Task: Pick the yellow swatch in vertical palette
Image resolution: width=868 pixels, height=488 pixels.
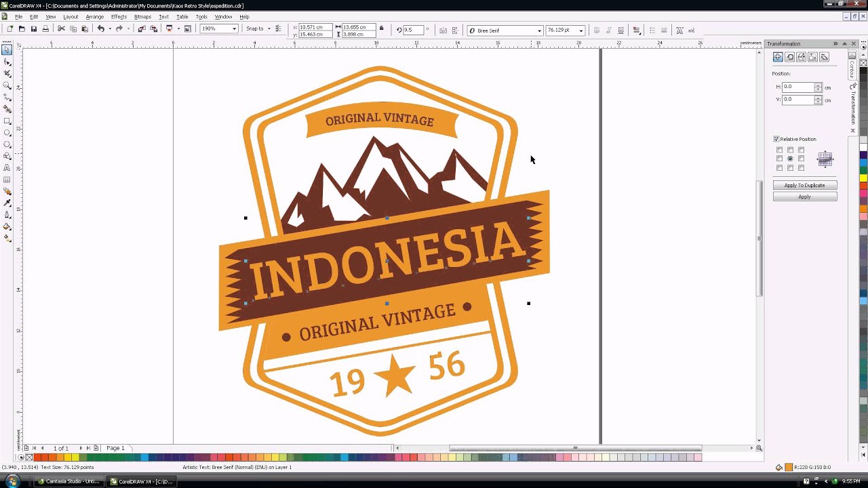Action: [x=864, y=178]
